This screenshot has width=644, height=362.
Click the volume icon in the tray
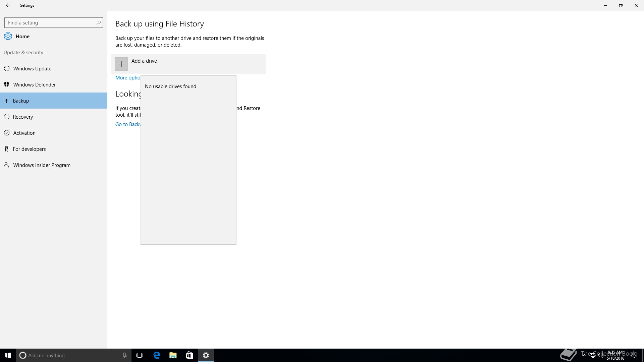601,355
